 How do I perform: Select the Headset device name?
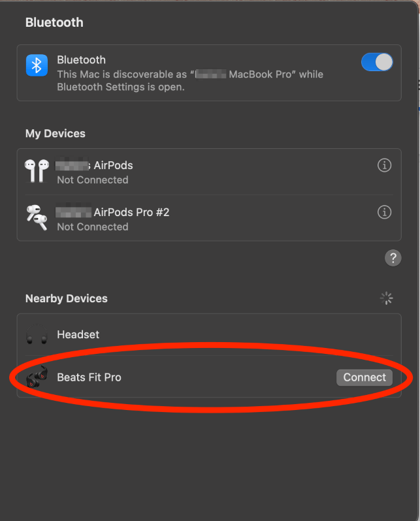[x=78, y=334]
